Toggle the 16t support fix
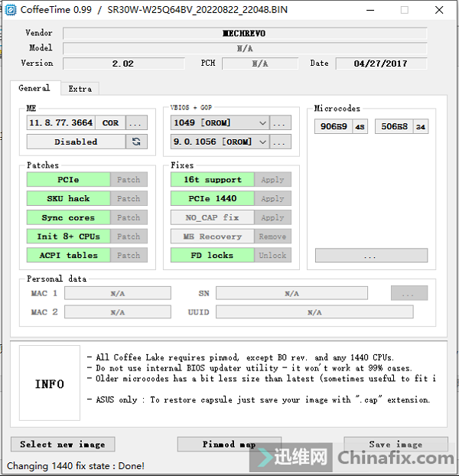This screenshot has height=476, width=459. pos(212,180)
